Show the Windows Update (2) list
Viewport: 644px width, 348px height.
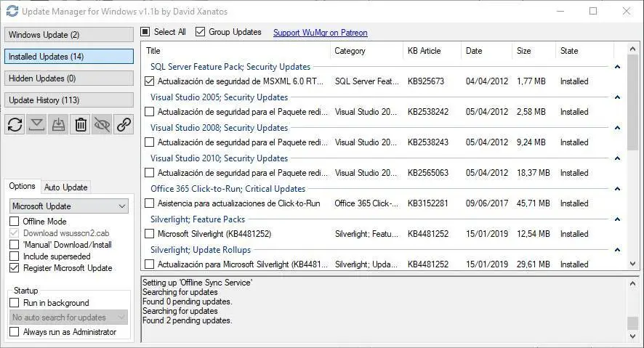pos(69,35)
